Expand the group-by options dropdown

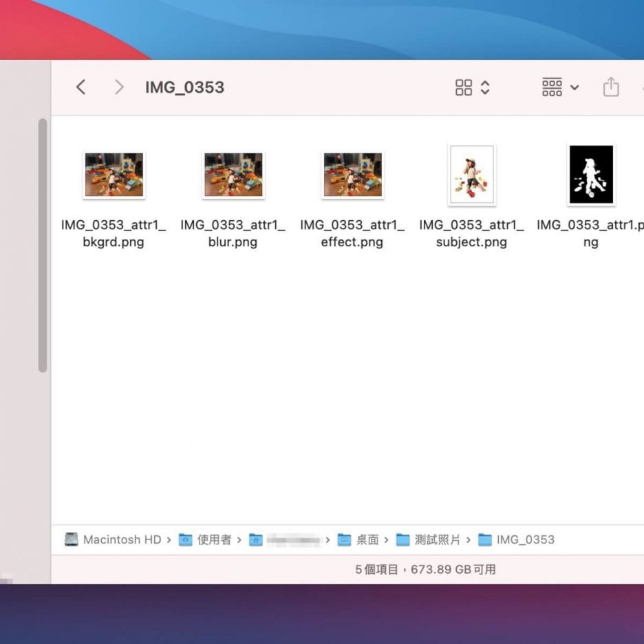click(x=560, y=87)
